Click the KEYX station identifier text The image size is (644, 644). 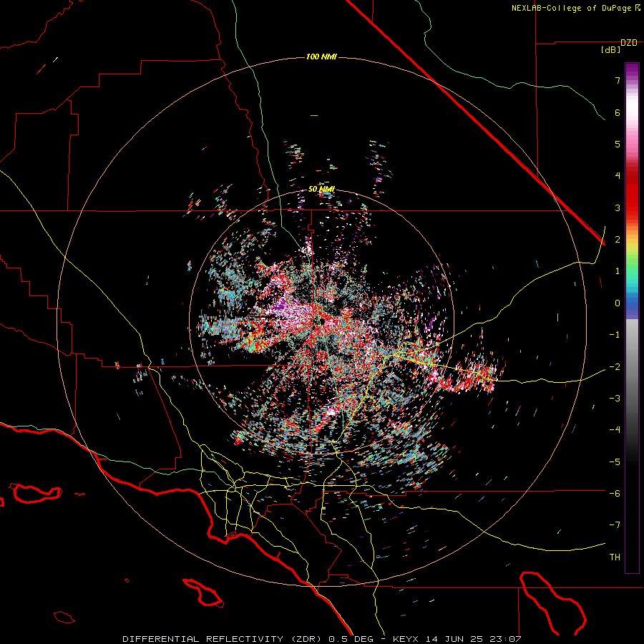pos(406,639)
